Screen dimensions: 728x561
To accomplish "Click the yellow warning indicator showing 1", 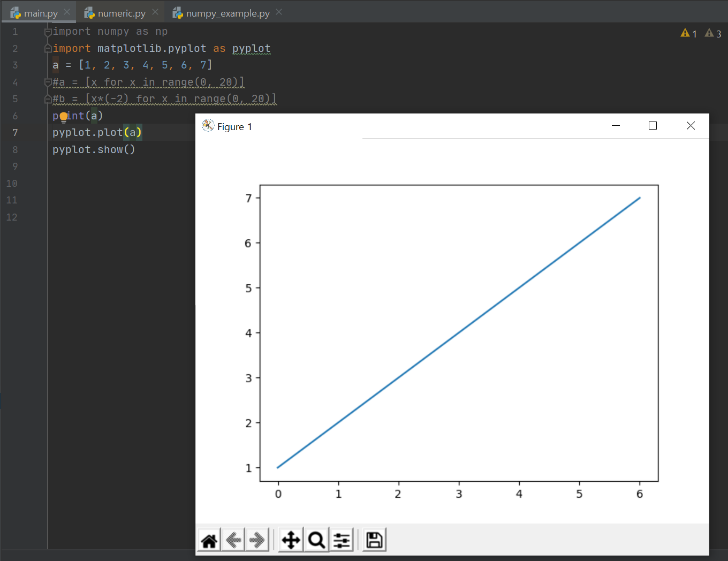I will coord(688,33).
